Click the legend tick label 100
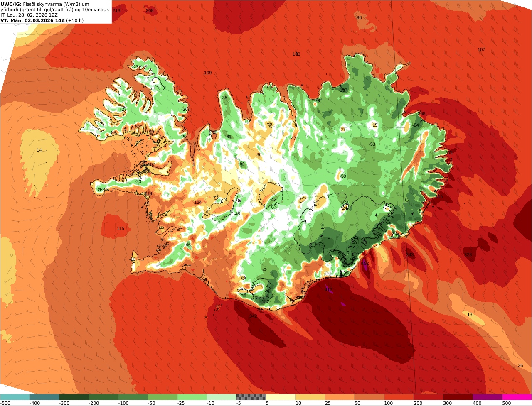532x406 pixels. pyautogui.click(x=388, y=403)
